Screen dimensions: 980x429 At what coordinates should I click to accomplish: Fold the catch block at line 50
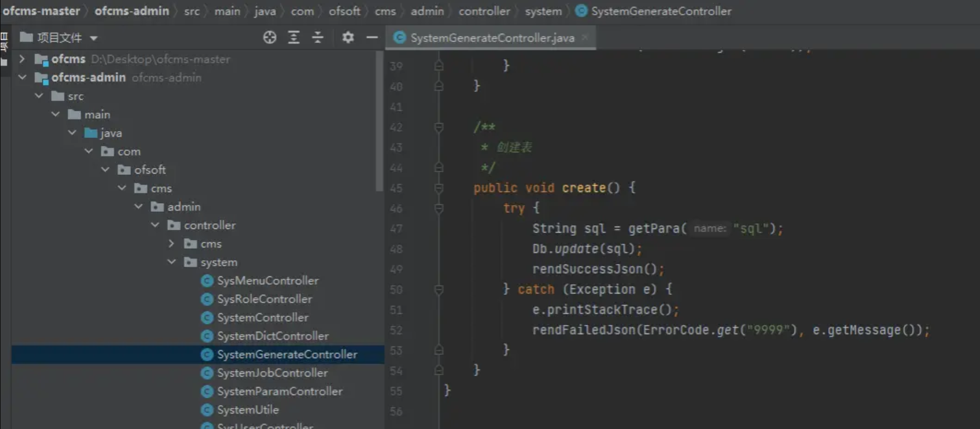pos(439,289)
